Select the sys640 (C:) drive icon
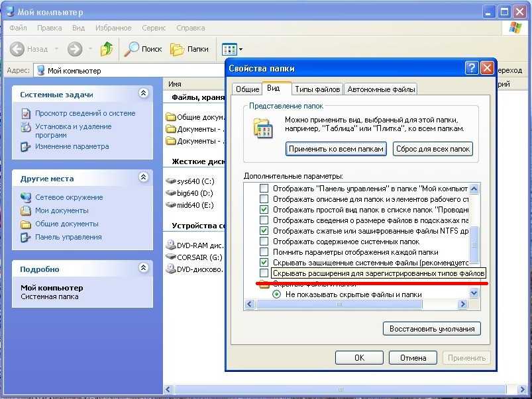The width and height of the screenshot is (532, 399). pyautogui.click(x=171, y=181)
